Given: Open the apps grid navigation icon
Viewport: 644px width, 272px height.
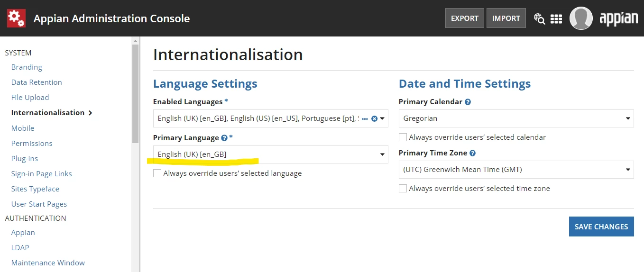Looking at the screenshot, I should [556, 18].
